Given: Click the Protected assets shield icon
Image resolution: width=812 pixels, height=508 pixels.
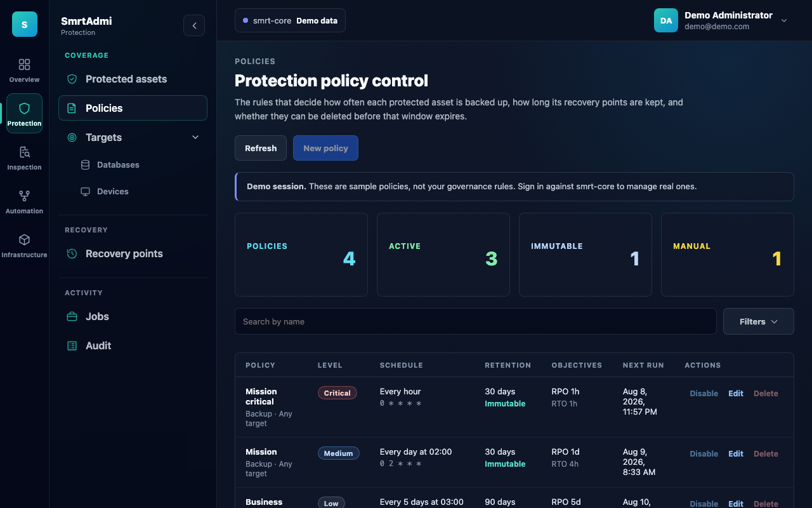Looking at the screenshot, I should pyautogui.click(x=72, y=79).
